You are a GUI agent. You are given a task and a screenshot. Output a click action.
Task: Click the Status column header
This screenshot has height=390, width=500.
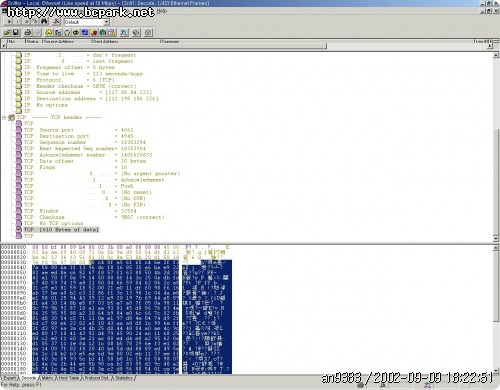pyautogui.click(x=33, y=41)
